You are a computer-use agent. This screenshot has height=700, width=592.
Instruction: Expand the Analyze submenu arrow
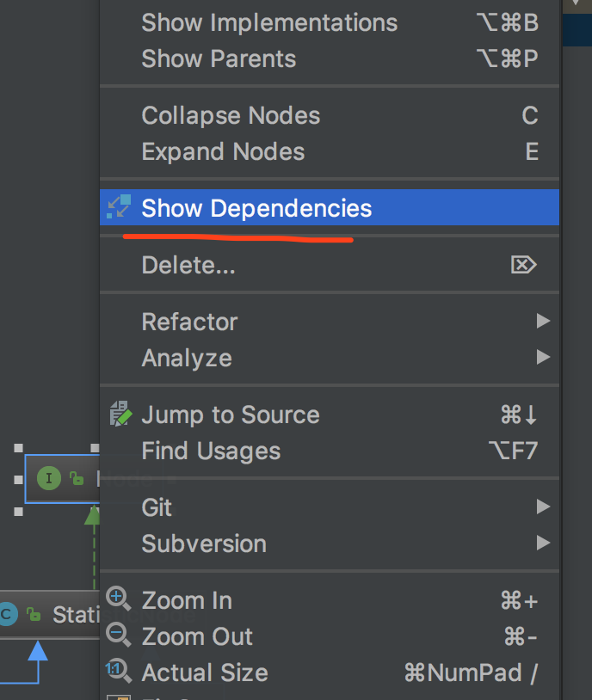pyautogui.click(x=543, y=357)
